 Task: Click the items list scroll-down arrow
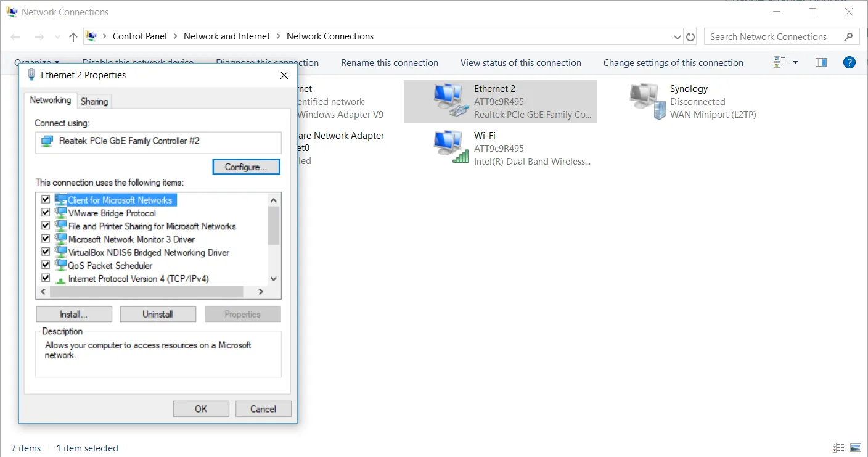[274, 279]
